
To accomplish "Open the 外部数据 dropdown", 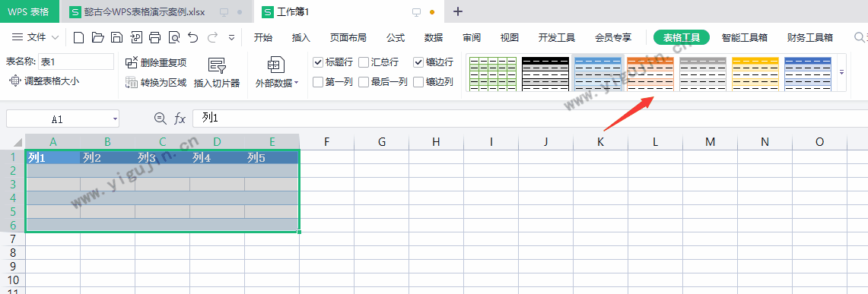I will click(277, 73).
